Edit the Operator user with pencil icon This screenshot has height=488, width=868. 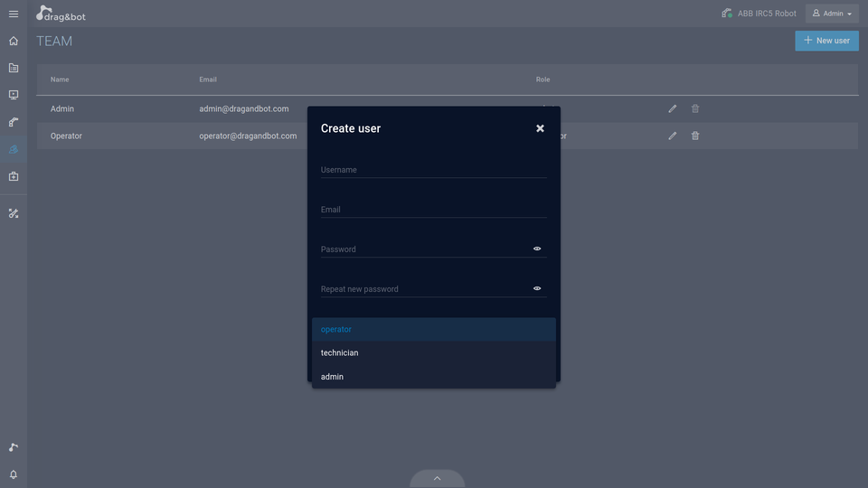pyautogui.click(x=672, y=136)
